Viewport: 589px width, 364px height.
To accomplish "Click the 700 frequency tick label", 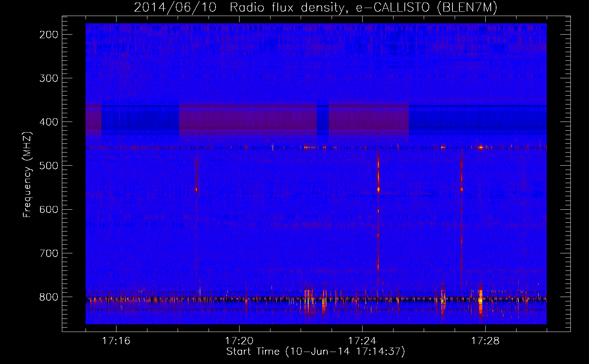I will pos(48,253).
